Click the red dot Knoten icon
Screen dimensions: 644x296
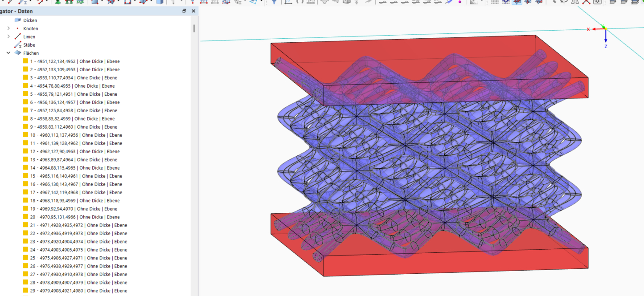[18, 28]
